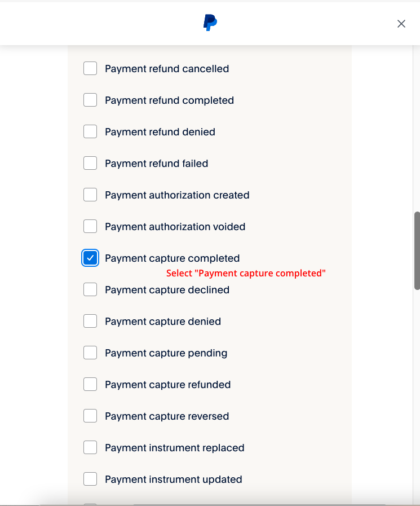Select the Payment capture pending checkbox
This screenshot has width=420, height=506.
[90, 353]
